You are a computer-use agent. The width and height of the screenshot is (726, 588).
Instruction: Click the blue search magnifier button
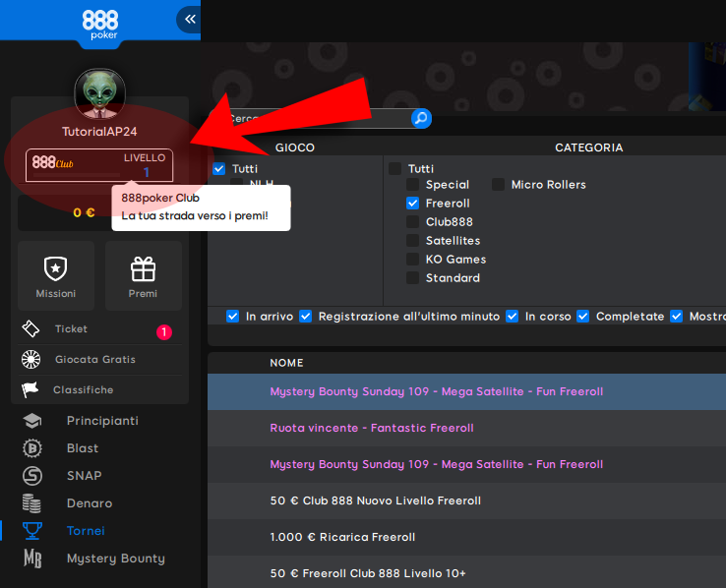pos(421,118)
